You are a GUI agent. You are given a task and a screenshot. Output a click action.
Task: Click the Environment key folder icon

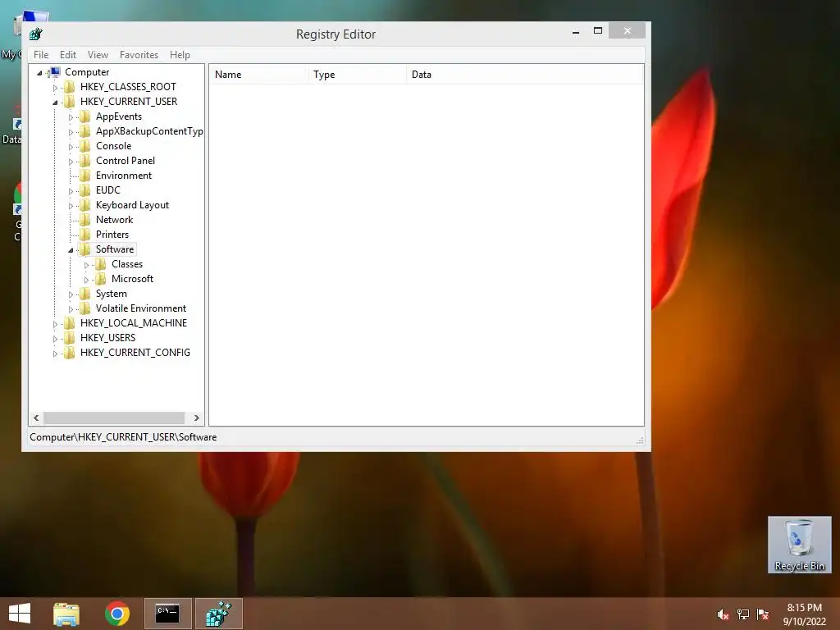[x=84, y=176]
